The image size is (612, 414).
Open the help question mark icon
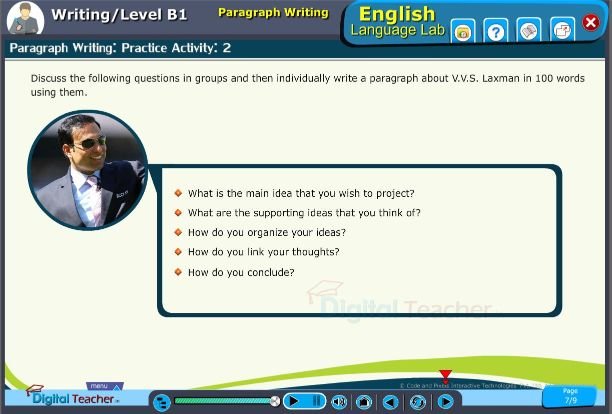pos(495,32)
